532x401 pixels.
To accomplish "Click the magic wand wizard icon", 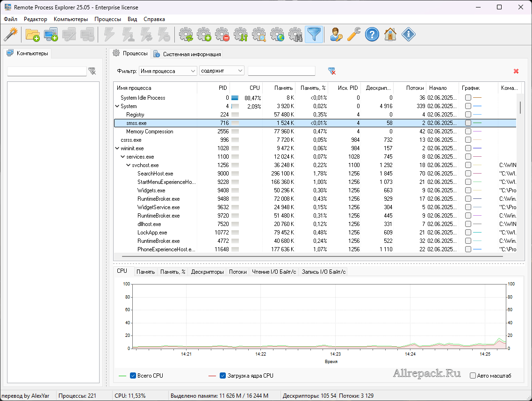I will pyautogui.click(x=11, y=34).
